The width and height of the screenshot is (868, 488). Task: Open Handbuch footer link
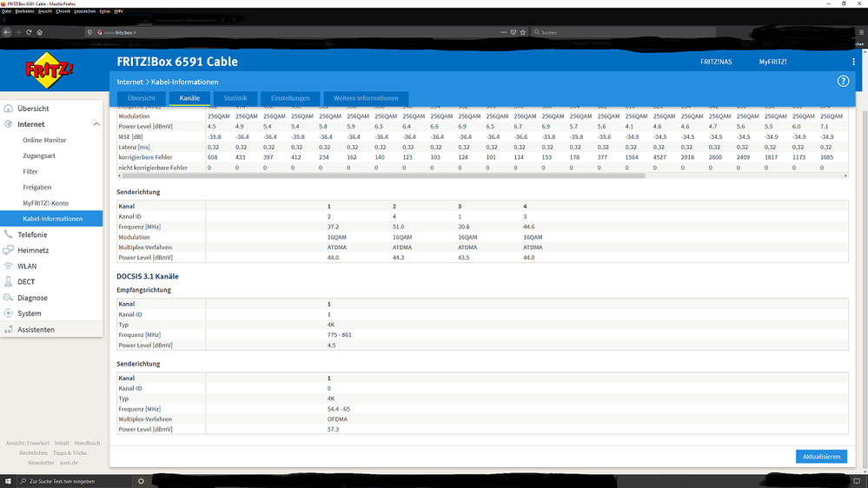click(87, 443)
